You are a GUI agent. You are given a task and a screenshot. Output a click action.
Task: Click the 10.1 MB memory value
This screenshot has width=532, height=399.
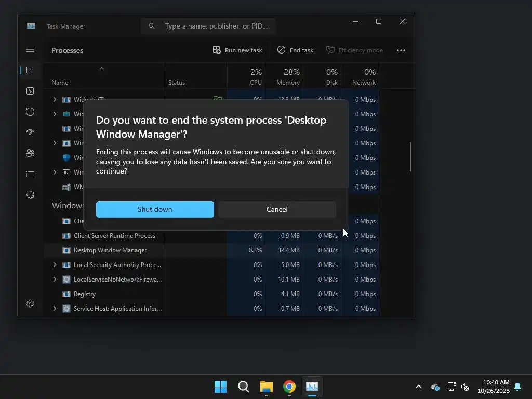pyautogui.click(x=289, y=279)
